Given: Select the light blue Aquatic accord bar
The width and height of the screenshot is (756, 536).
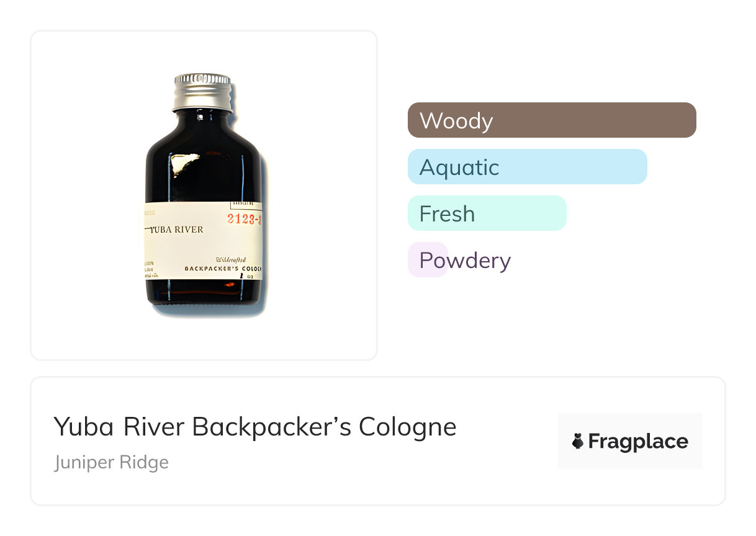Looking at the screenshot, I should point(527,166).
